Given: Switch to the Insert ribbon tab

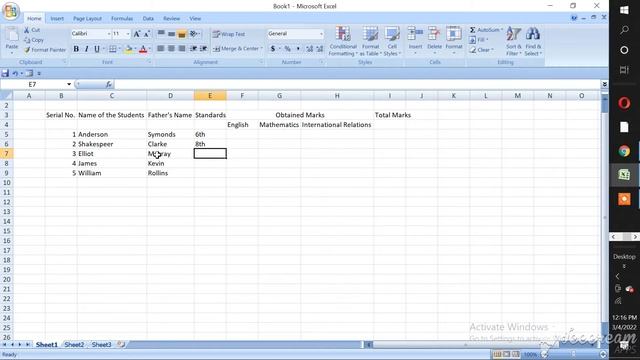Looking at the screenshot, I should [57, 18].
